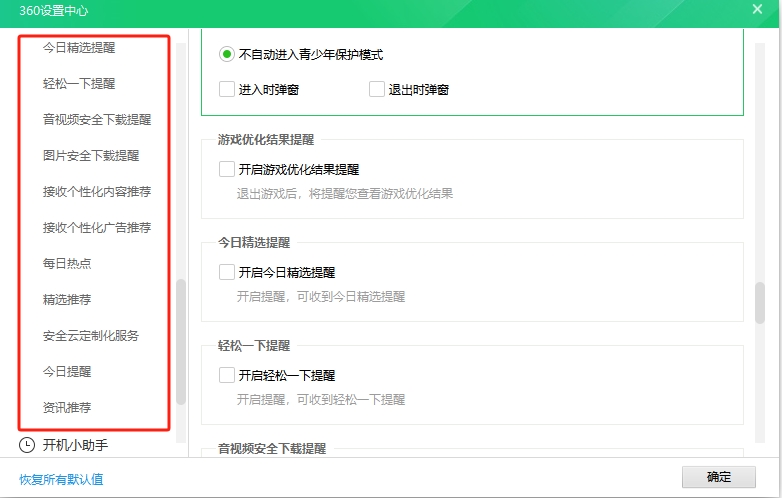Click the clock icon beside 开机小助手
Screen dimensions: 782x498
click(27, 445)
